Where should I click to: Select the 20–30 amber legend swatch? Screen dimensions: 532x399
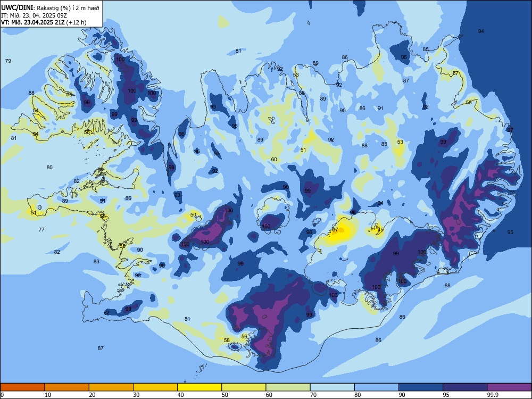pos(111,387)
